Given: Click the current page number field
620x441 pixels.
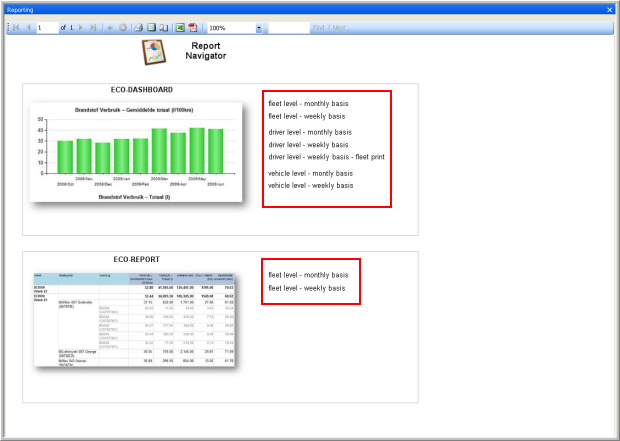Looking at the screenshot, I should pos(46,28).
